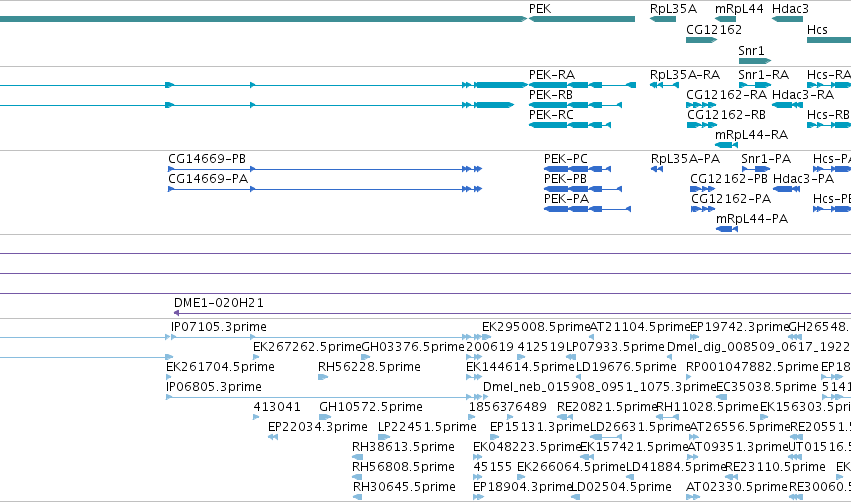Click the RE20821.5prime EST label
The width and height of the screenshot is (851, 502).
tap(607, 407)
